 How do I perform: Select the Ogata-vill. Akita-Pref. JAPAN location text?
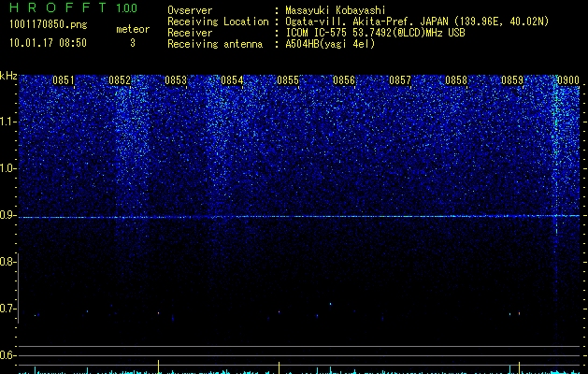(417, 22)
